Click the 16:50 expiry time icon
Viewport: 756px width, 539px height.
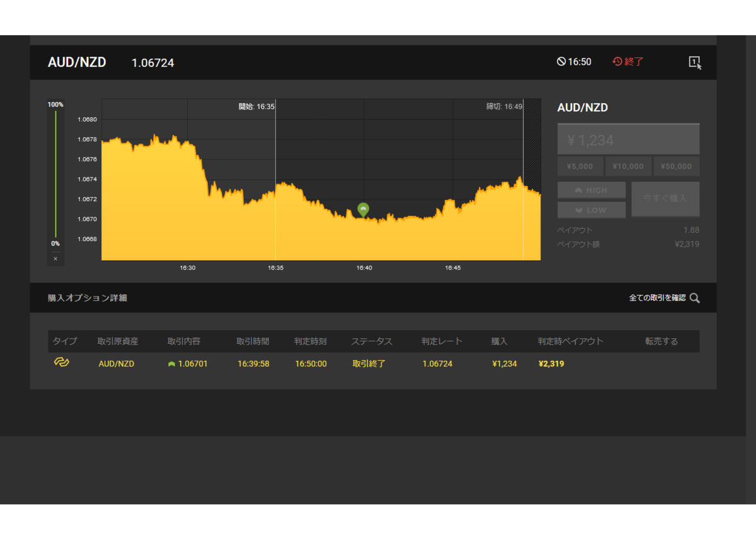(x=561, y=62)
